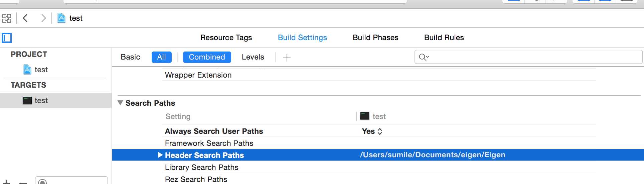The image size is (644, 184).
Task: Select the test project blueprint icon
Action: (27, 70)
